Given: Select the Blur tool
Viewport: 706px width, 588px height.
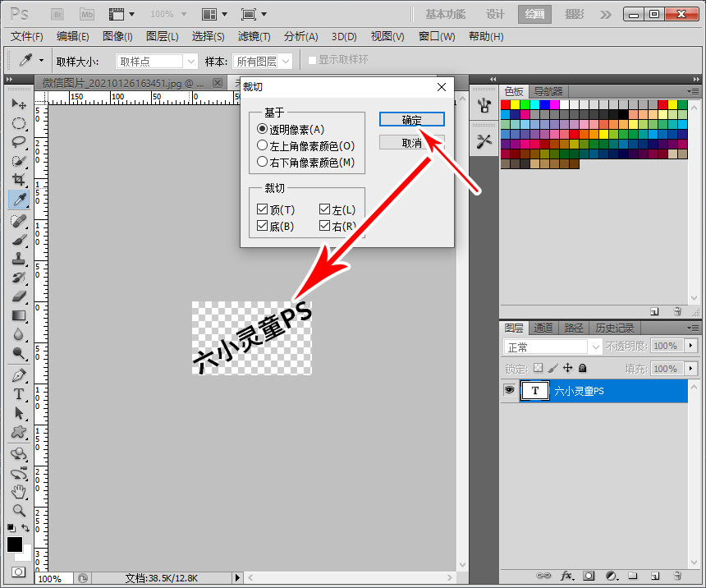Looking at the screenshot, I should [18, 334].
